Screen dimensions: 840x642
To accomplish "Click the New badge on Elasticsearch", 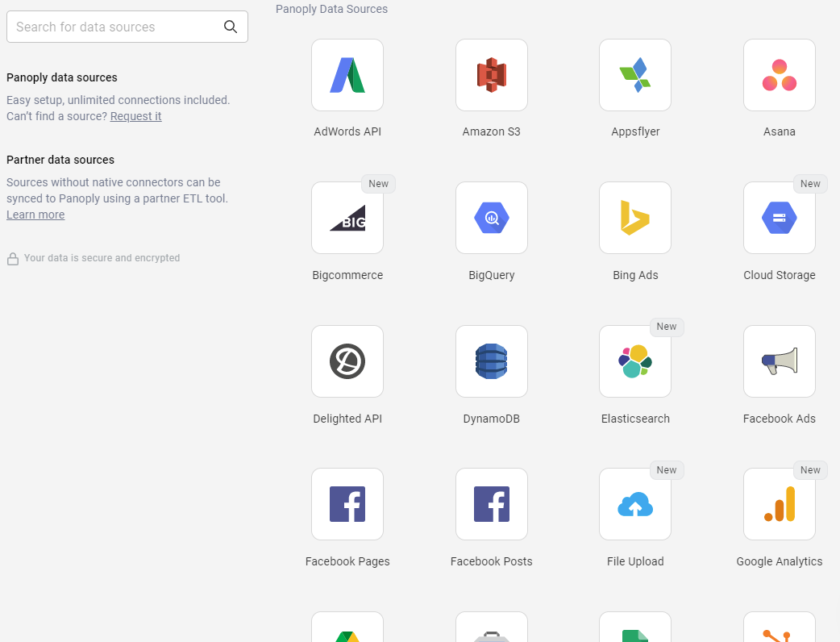I will pos(667,327).
